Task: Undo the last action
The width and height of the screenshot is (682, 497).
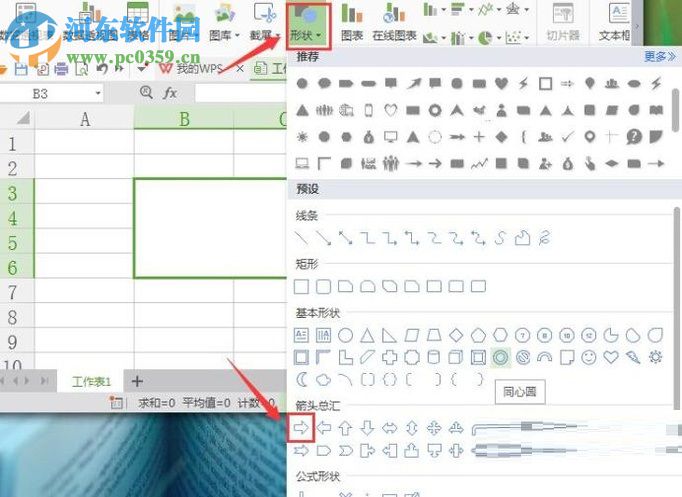Action: coord(101,69)
